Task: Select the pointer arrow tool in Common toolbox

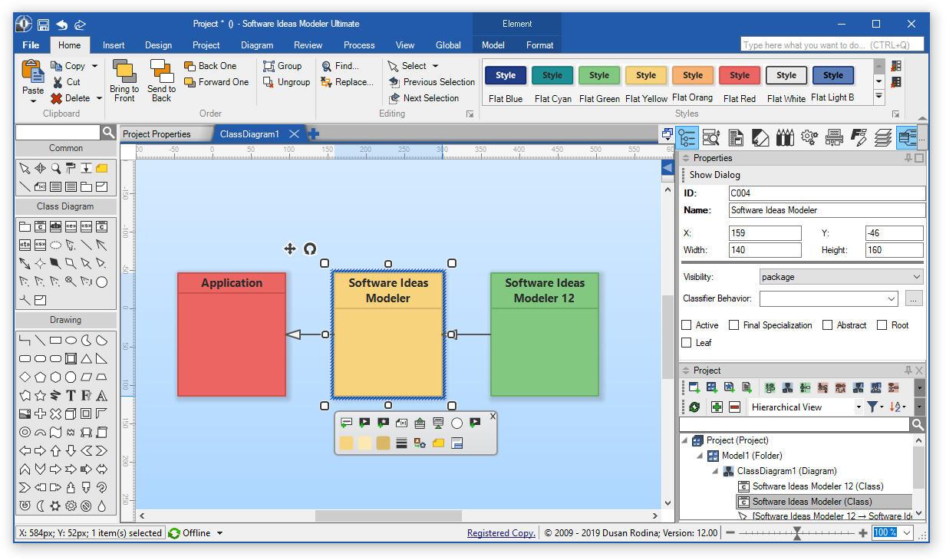Action: (x=25, y=168)
